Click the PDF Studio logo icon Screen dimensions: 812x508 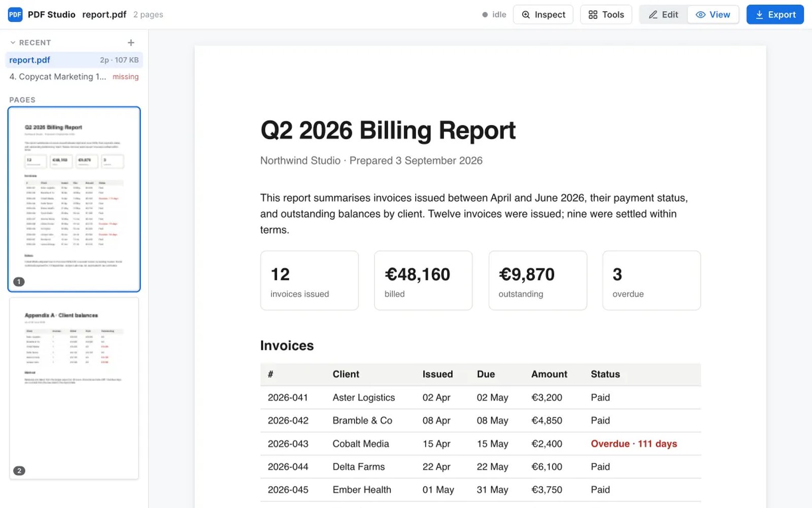[x=15, y=14]
